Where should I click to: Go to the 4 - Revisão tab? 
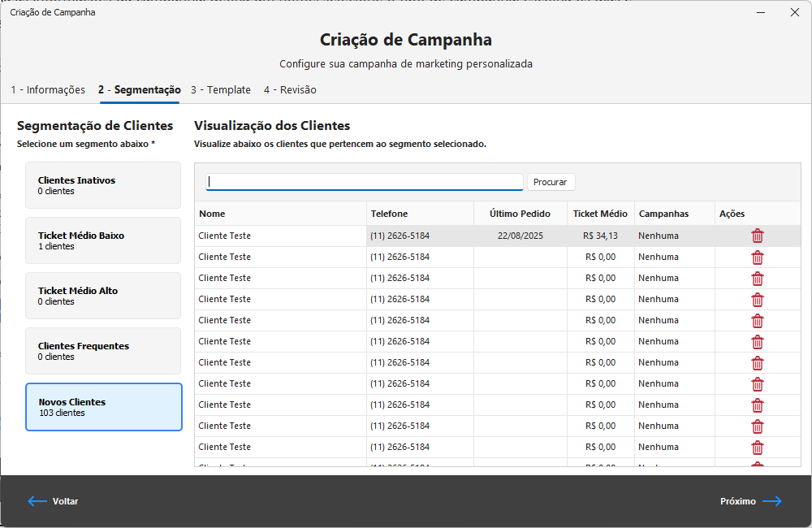(x=290, y=90)
